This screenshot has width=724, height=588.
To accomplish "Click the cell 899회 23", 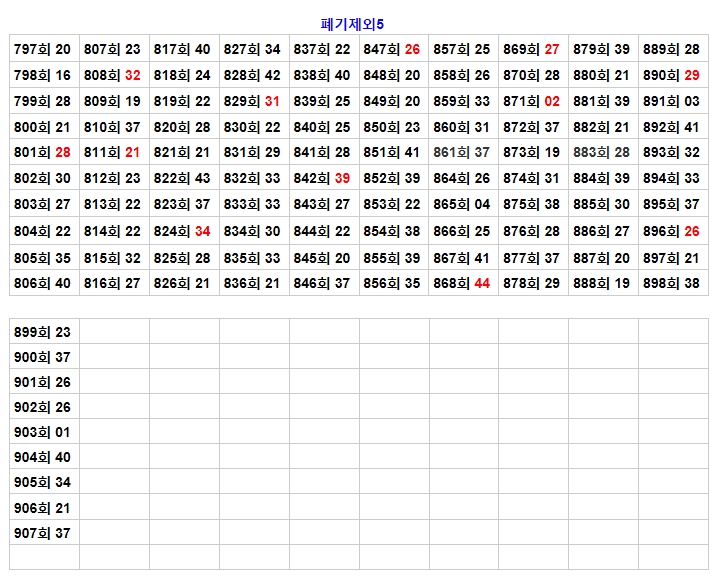I will 43,333.
